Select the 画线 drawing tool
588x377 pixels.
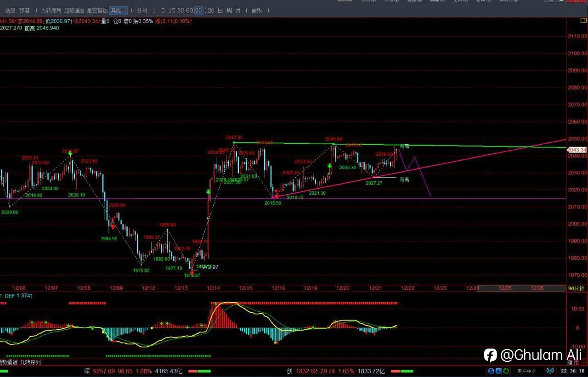(257, 10)
